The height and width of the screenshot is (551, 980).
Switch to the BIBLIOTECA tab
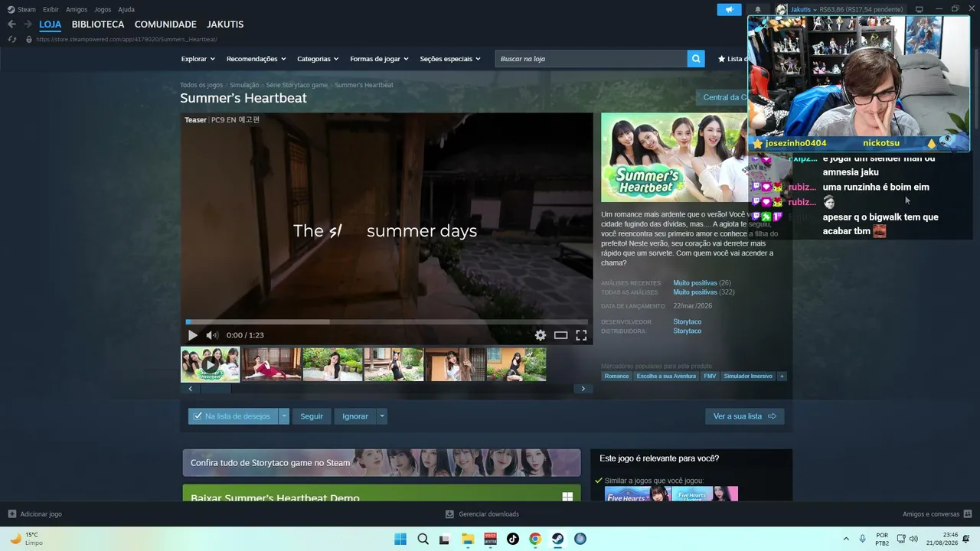point(98,24)
